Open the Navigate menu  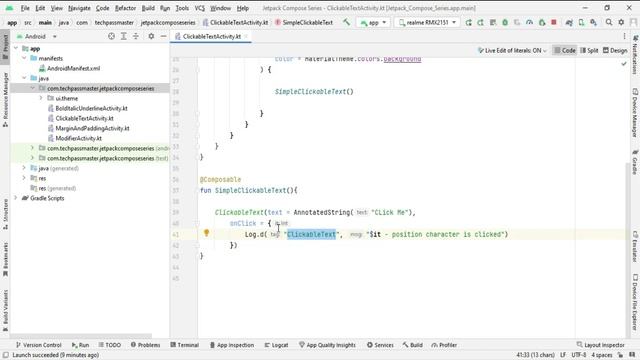click(79, 8)
